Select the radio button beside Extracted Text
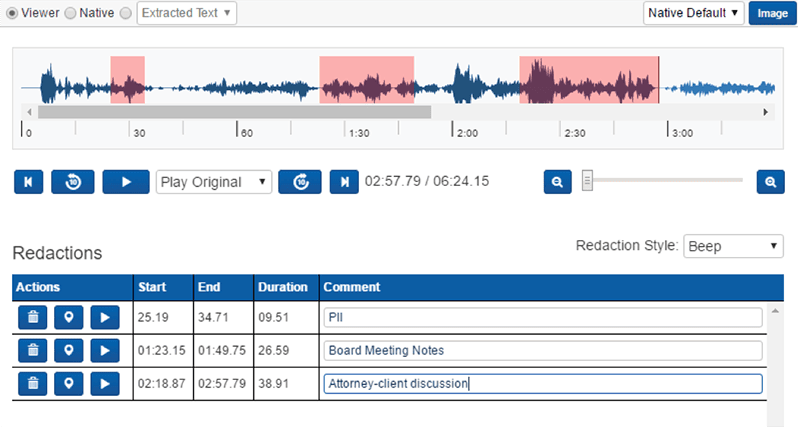This screenshot has width=798, height=427. (x=126, y=13)
